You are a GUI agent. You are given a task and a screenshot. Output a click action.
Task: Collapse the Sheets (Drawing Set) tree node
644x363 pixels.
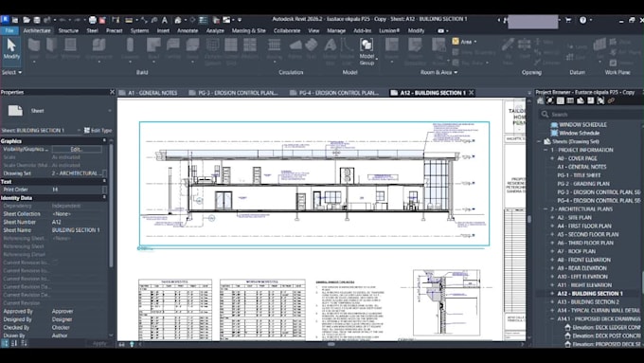[x=539, y=141]
